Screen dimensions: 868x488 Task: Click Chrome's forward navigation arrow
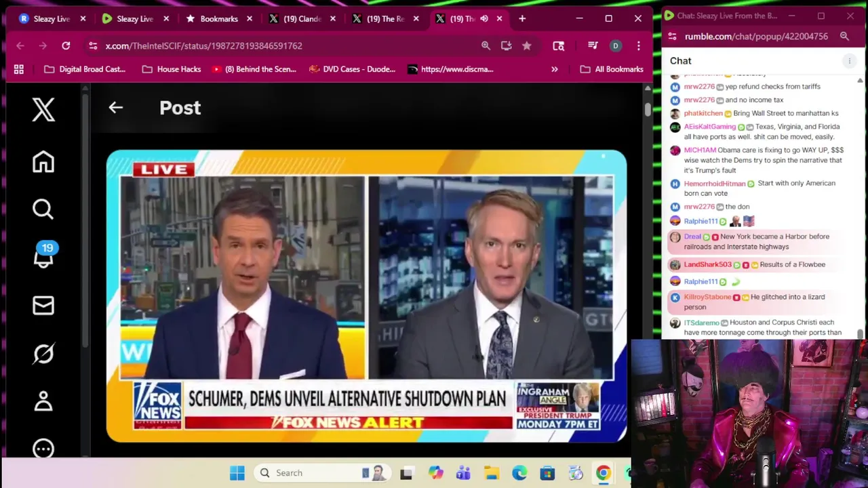tap(43, 45)
